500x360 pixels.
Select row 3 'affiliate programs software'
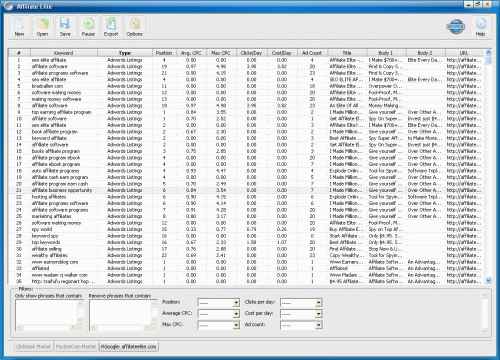point(246,73)
